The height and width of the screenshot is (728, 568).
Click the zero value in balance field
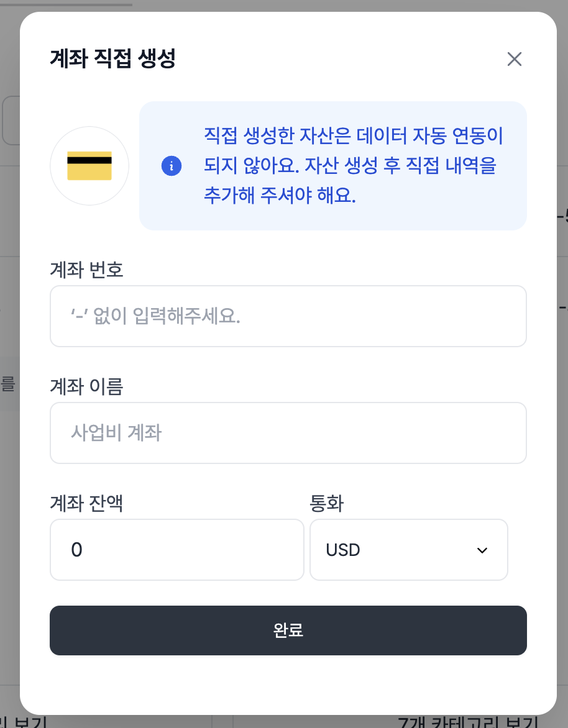[76, 550]
